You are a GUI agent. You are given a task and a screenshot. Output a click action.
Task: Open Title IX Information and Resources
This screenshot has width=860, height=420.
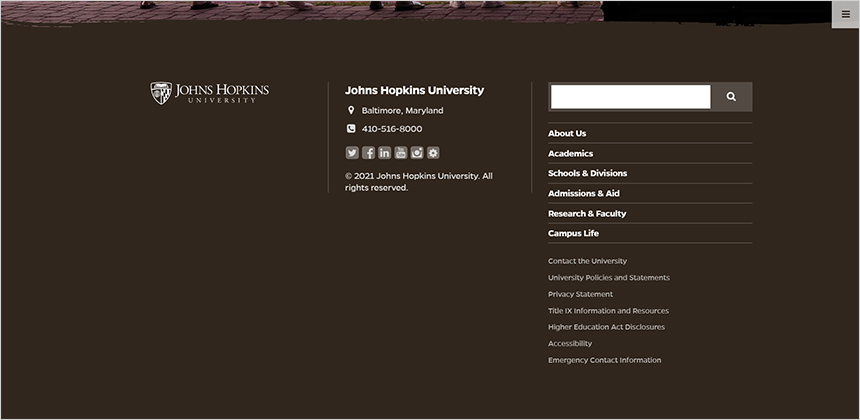tap(608, 310)
